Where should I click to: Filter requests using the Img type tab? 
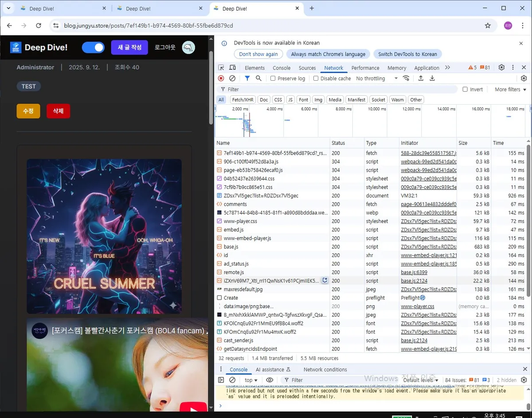(318, 99)
